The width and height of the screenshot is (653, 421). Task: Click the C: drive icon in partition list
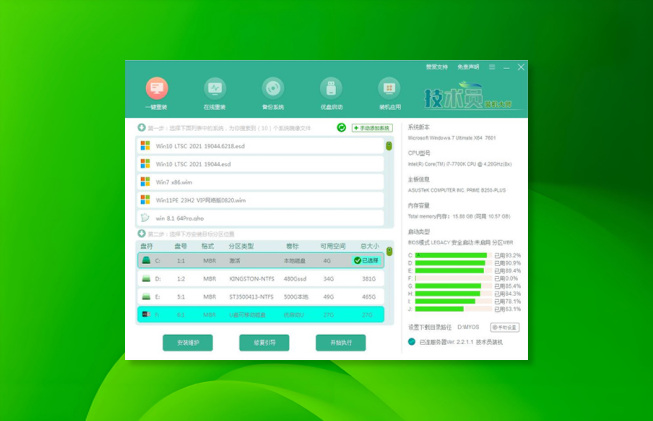click(146, 260)
